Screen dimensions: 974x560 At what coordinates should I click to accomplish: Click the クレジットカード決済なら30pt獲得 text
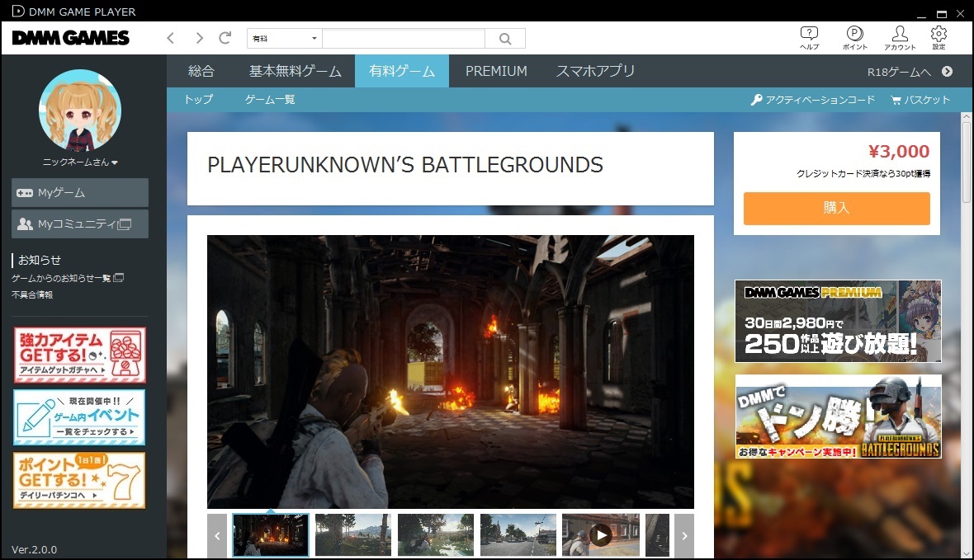[x=863, y=174]
